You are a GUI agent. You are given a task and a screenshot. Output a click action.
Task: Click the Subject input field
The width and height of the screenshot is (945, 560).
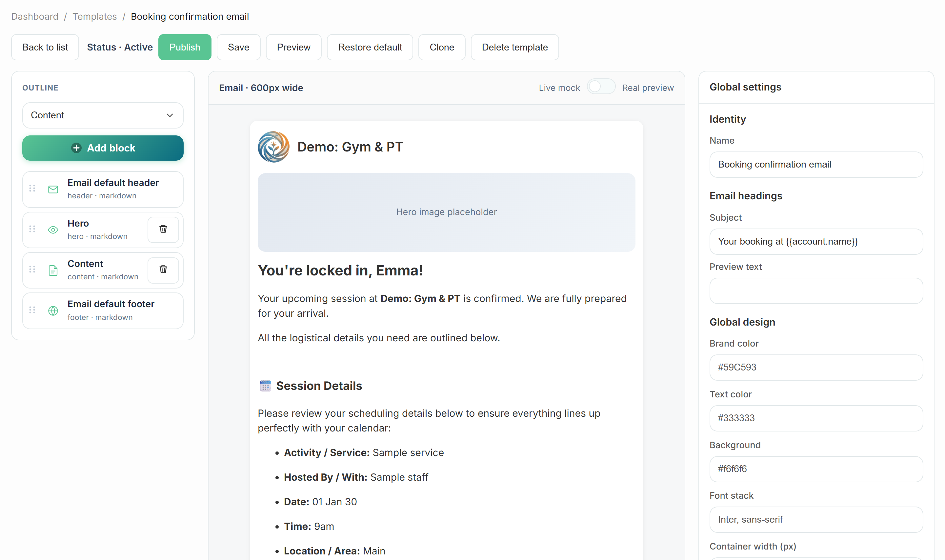[816, 242]
